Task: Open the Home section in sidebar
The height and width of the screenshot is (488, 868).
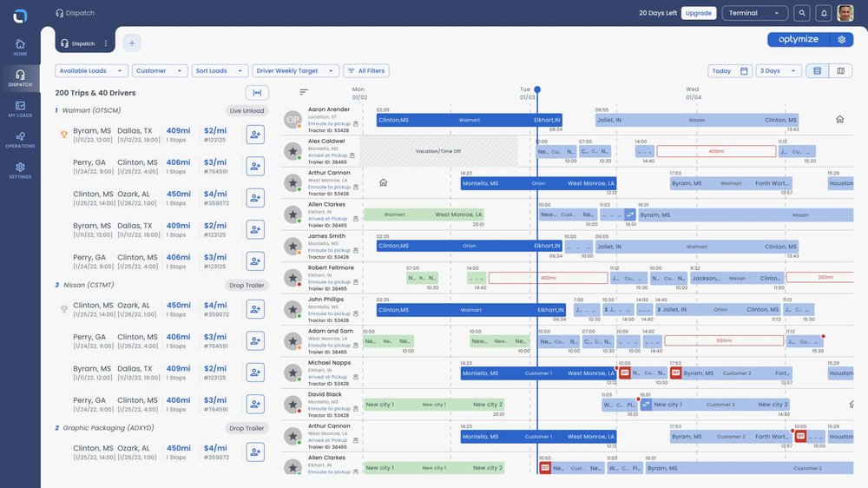Action: click(20, 48)
